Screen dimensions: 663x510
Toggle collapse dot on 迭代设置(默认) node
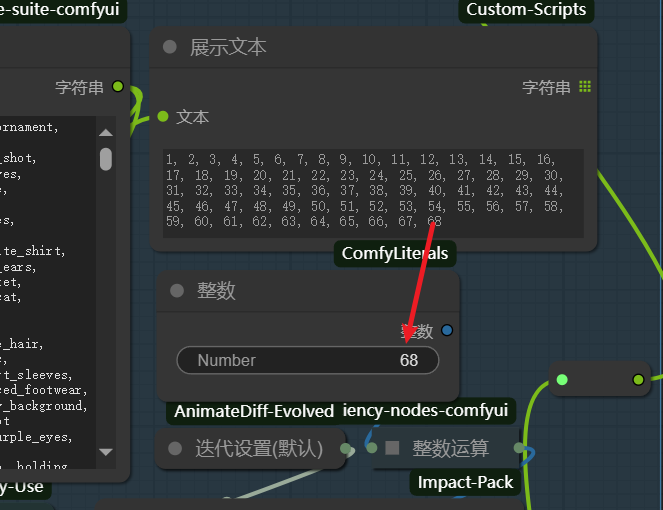point(176,449)
